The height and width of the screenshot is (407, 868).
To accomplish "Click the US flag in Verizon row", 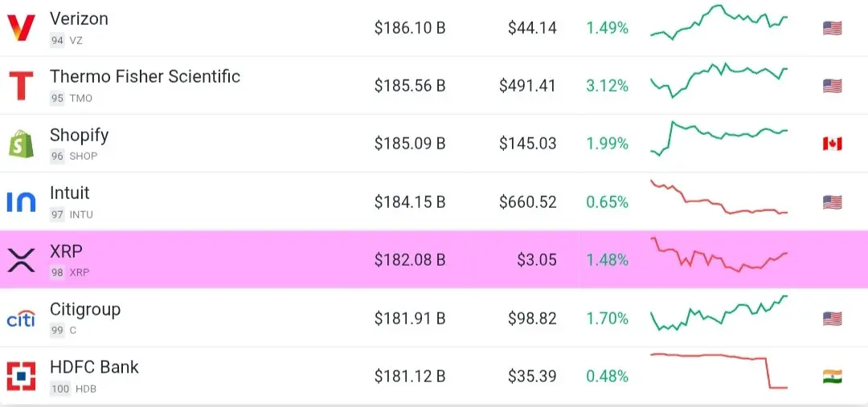I will (832, 27).
